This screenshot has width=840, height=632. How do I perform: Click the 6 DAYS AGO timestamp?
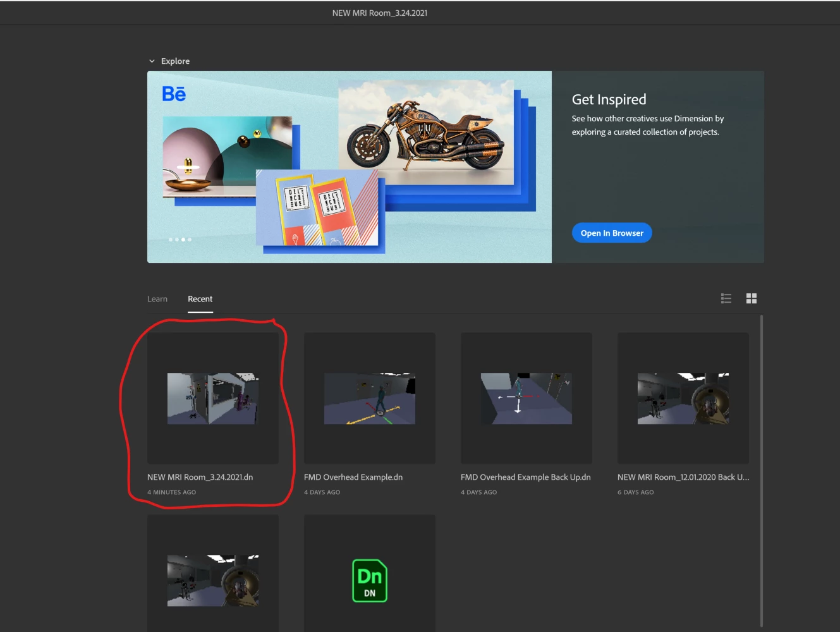tap(636, 492)
